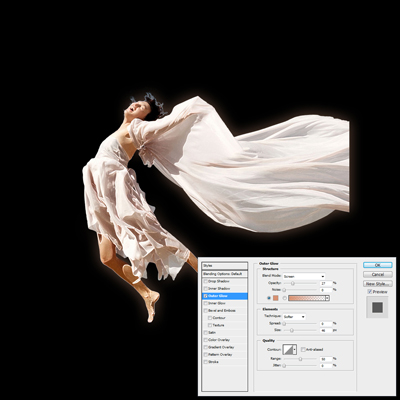Open the outer glow solid color swatch
The height and width of the screenshot is (400, 400).
coord(276,298)
